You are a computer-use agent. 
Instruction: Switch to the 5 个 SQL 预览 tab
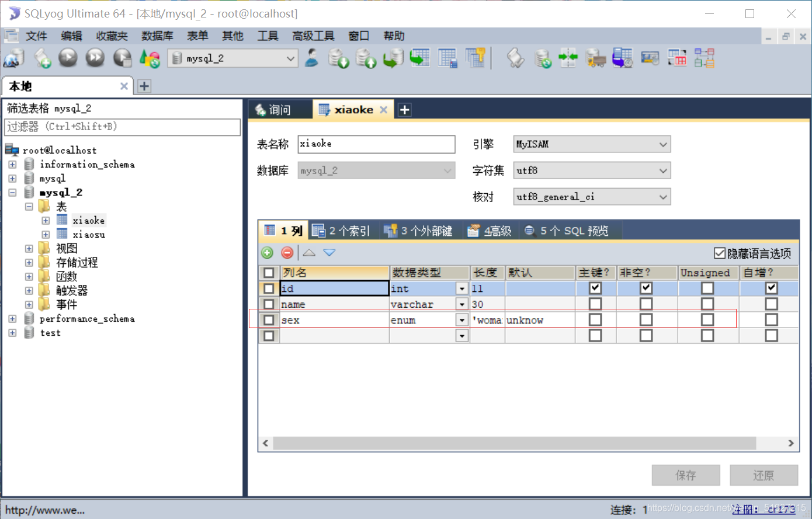tap(567, 231)
